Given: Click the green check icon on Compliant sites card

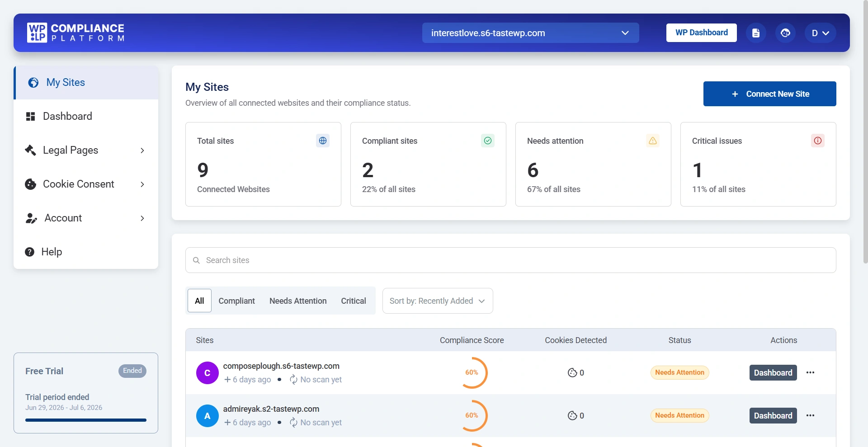Looking at the screenshot, I should [488, 141].
